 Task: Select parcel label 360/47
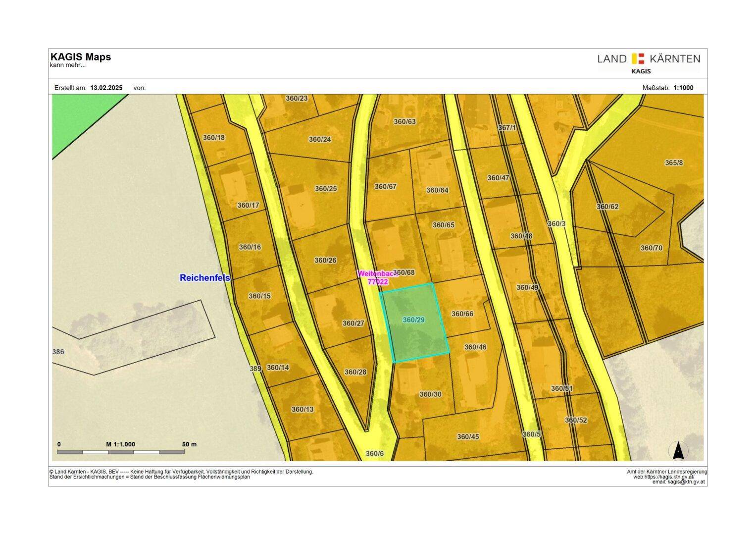click(498, 178)
